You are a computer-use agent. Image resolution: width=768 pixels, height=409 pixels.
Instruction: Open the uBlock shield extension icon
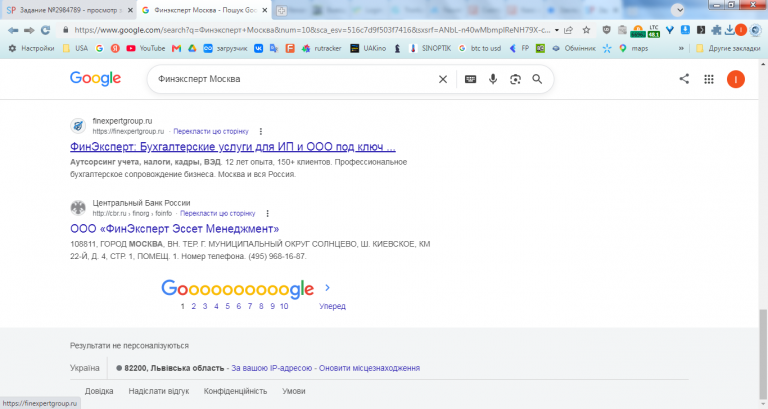point(606,30)
